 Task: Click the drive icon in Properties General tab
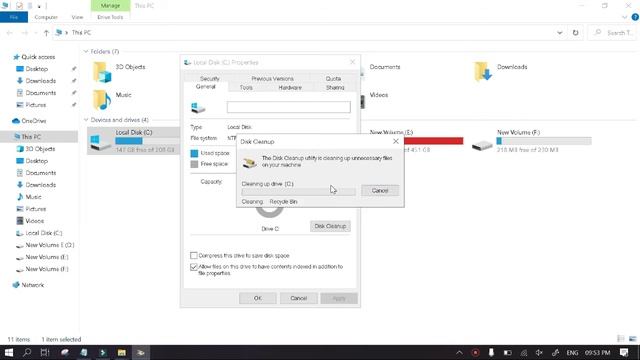pos(198,108)
